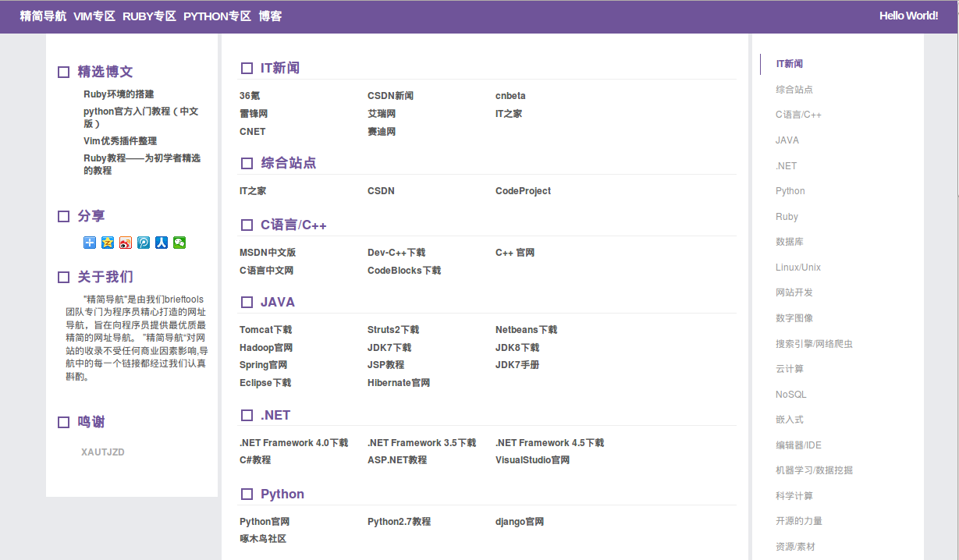
Task: Jump to 数据库 sidebar entry
Action: click(x=790, y=242)
